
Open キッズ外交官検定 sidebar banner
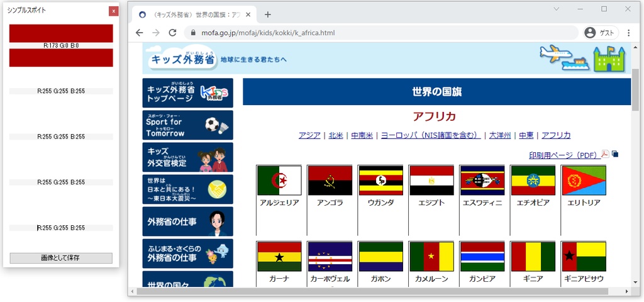click(x=187, y=157)
